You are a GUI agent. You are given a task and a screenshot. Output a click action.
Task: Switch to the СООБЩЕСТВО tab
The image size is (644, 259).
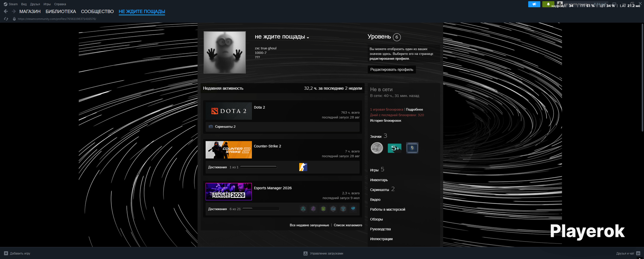pyautogui.click(x=97, y=11)
